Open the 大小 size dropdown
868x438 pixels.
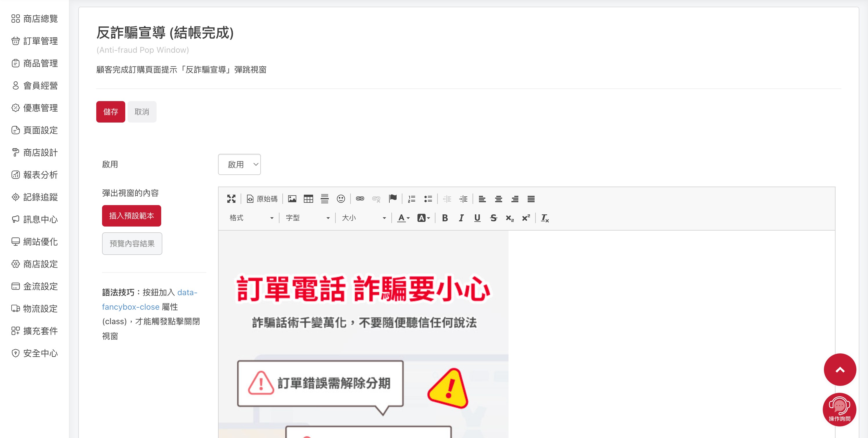[x=364, y=218]
